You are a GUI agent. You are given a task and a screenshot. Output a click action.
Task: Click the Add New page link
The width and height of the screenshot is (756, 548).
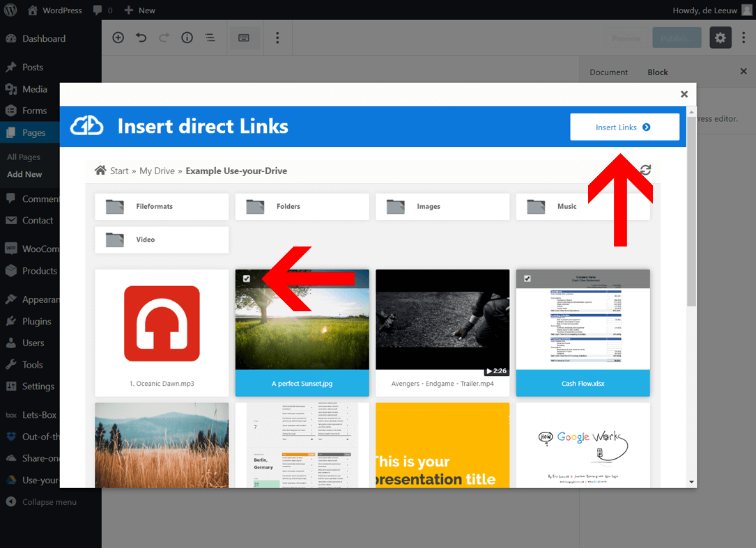24,174
